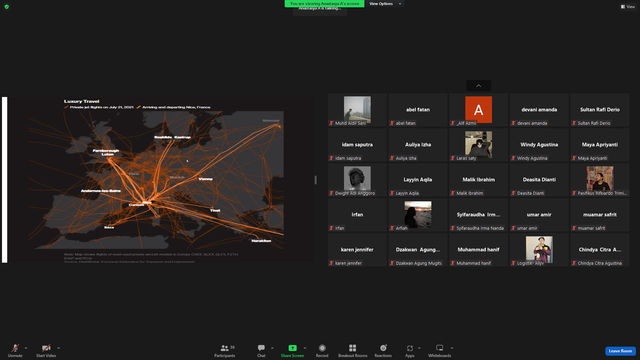The height and width of the screenshot is (360, 640).
Task: Open the Chat panel
Action: coord(261,350)
